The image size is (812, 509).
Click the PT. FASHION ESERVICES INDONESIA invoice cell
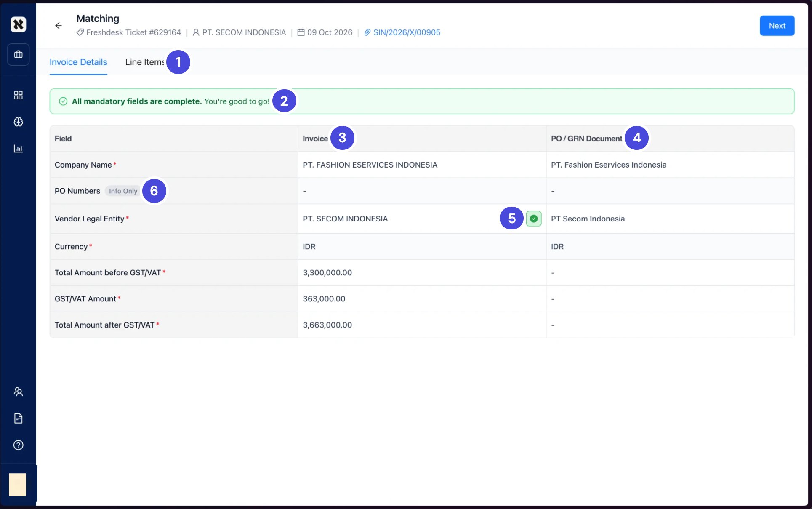422,165
